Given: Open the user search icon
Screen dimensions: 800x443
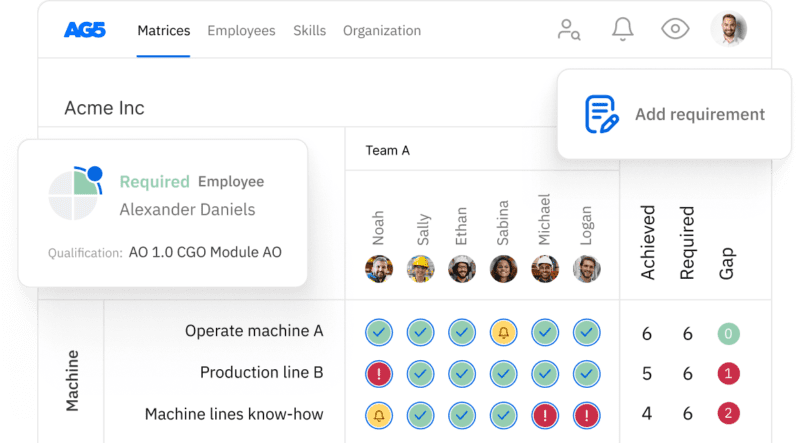Looking at the screenshot, I should [569, 30].
